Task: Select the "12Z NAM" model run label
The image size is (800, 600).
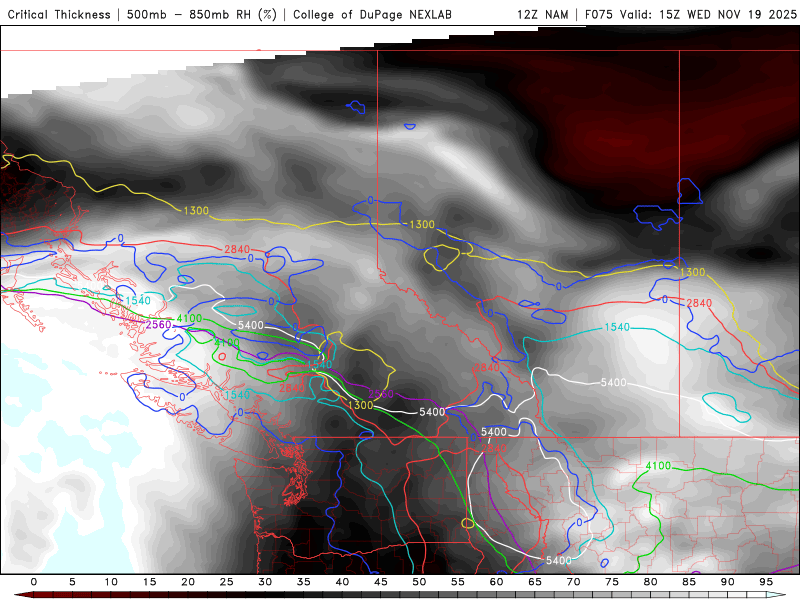Action: coord(543,15)
